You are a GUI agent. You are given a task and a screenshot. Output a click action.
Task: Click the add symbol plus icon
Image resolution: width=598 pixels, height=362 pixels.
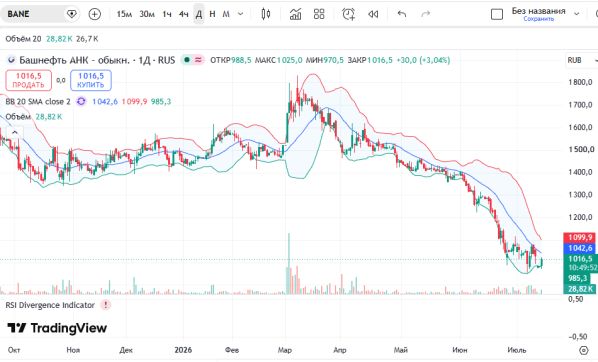[95, 14]
